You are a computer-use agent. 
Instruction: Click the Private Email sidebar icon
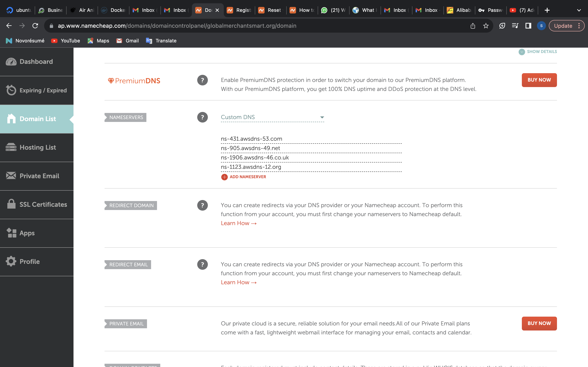coord(11,176)
